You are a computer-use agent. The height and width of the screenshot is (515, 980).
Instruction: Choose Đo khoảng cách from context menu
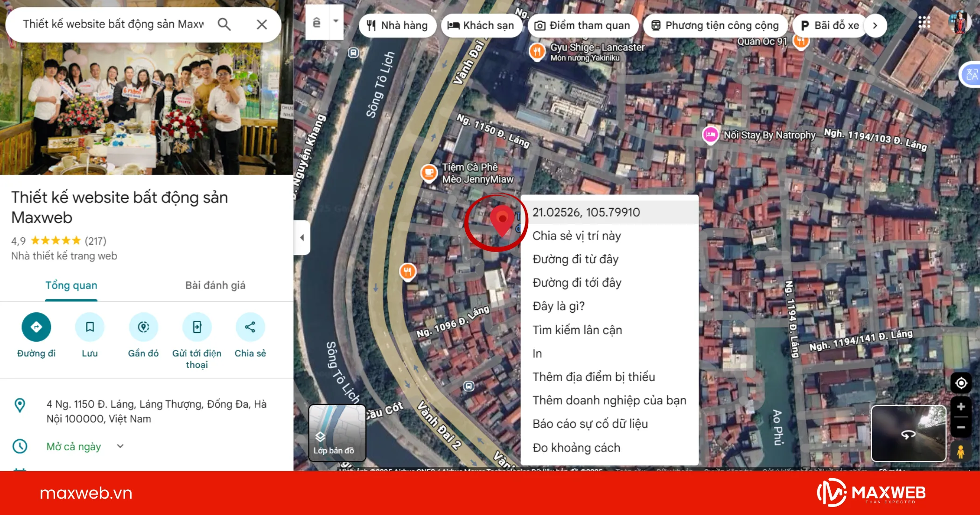tap(576, 447)
